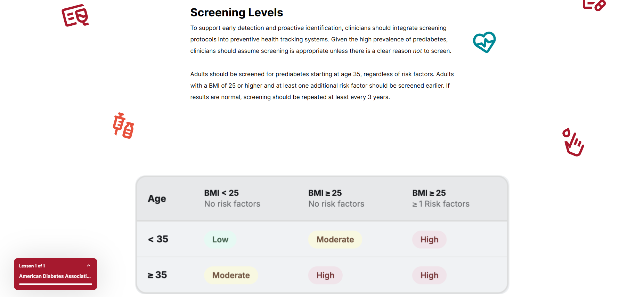Open the American Diabetes Associati... lesson title
The image size is (644, 297).
click(55, 276)
